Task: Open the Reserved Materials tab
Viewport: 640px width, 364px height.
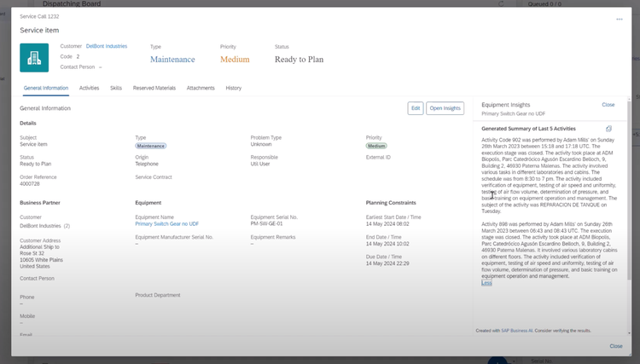Action: 154,88
